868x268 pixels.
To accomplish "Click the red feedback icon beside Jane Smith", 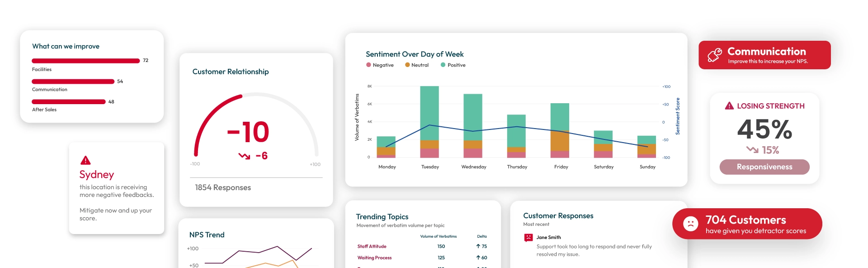I will [528, 238].
